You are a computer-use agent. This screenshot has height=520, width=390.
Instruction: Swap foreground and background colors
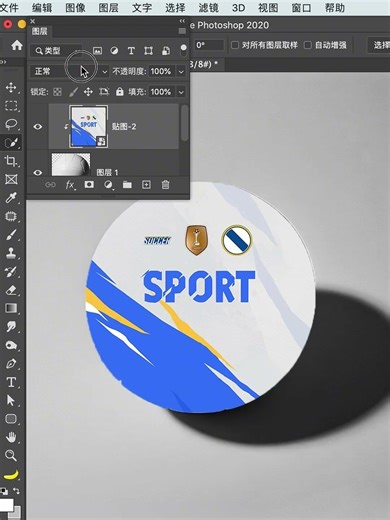(x=16, y=491)
